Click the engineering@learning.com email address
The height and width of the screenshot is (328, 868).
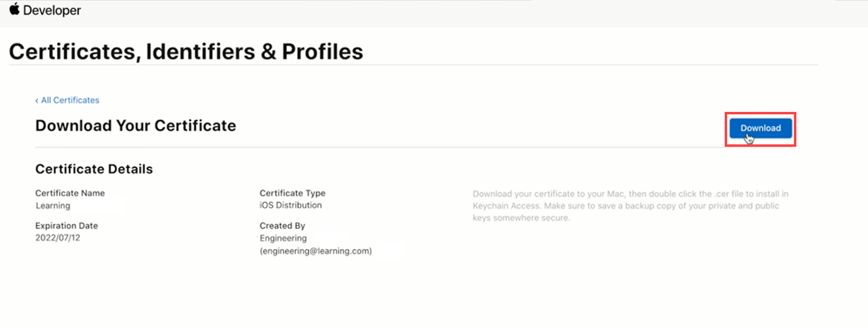pos(316,251)
